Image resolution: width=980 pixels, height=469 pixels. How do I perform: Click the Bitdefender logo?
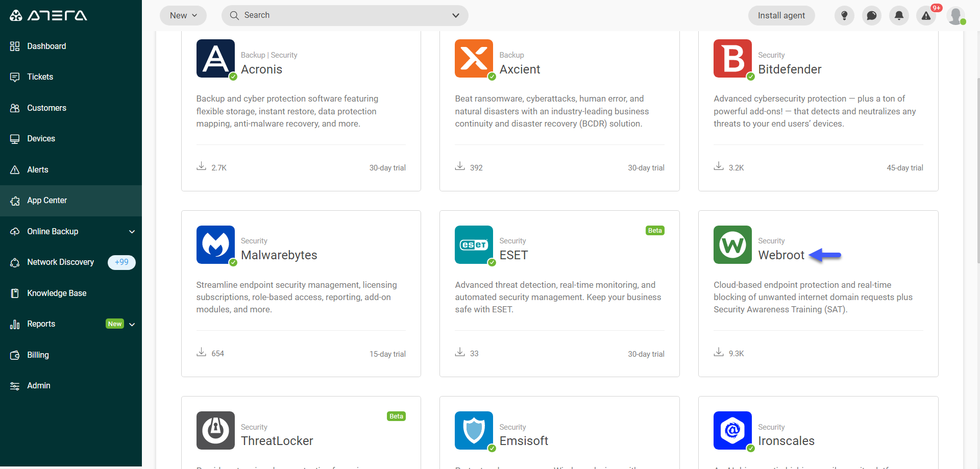(x=733, y=59)
